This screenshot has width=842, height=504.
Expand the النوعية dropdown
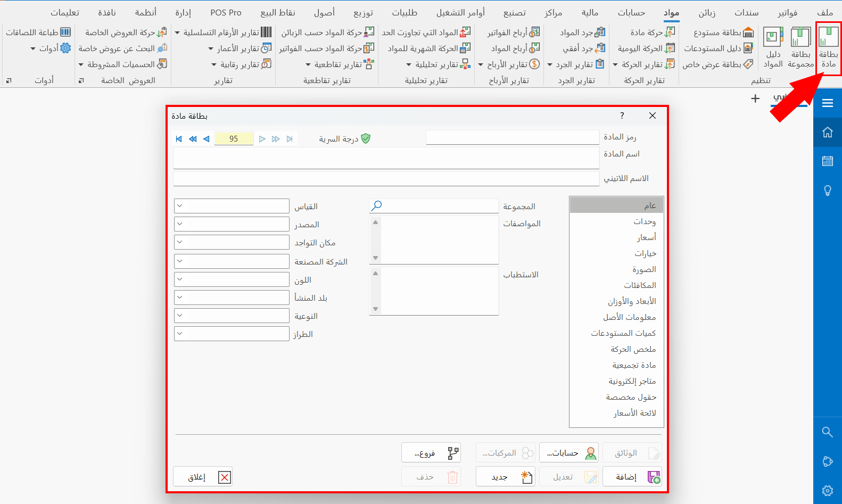tap(180, 316)
